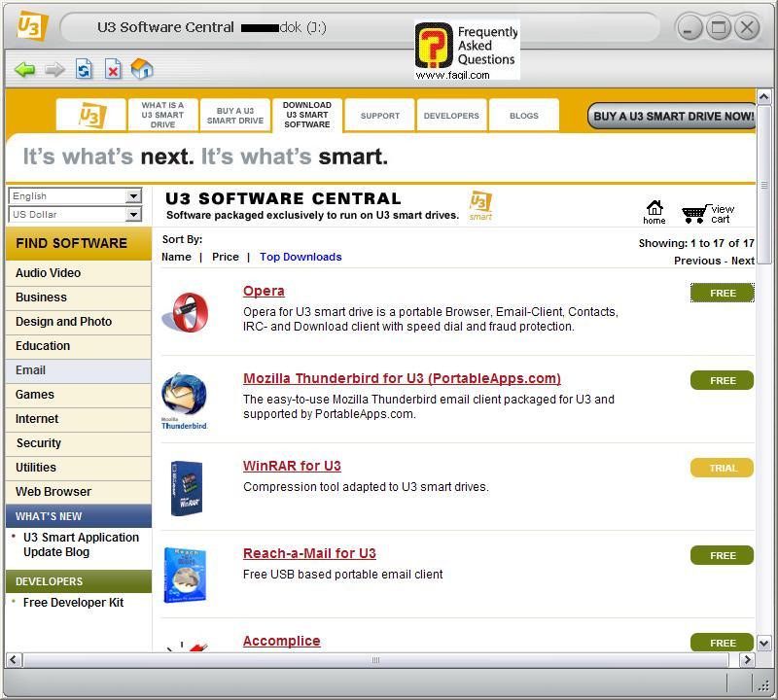Screen dimensions: 778x700
Task: Browse the Education category
Action: (x=79, y=346)
